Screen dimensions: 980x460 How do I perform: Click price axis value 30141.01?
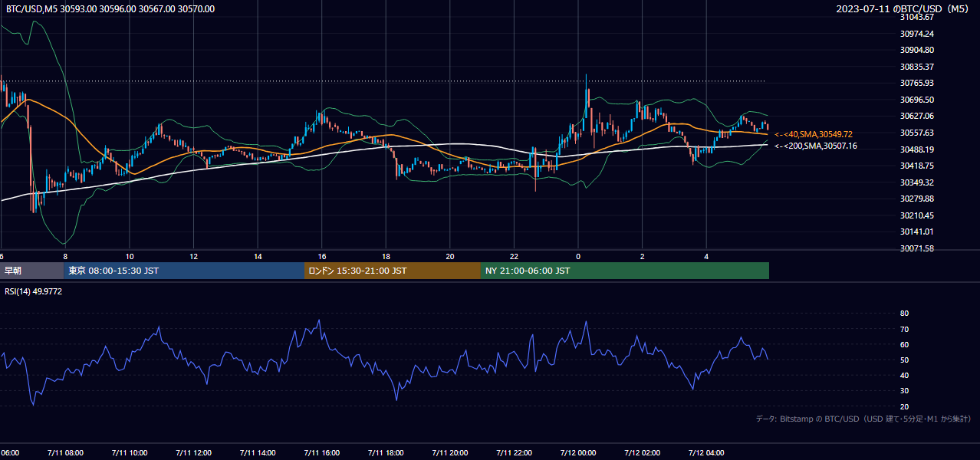coord(917,232)
